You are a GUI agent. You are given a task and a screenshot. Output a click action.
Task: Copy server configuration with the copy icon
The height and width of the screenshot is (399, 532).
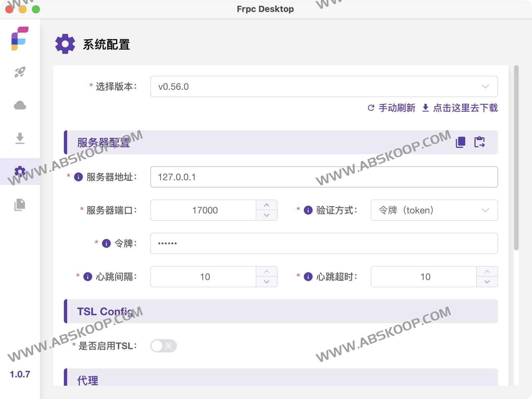(460, 142)
